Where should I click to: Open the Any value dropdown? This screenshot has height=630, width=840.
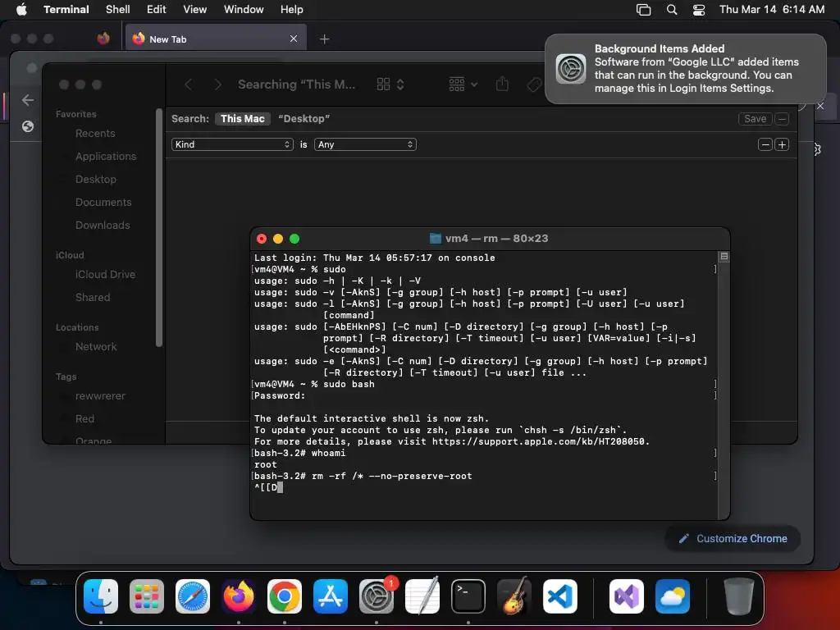(x=365, y=144)
